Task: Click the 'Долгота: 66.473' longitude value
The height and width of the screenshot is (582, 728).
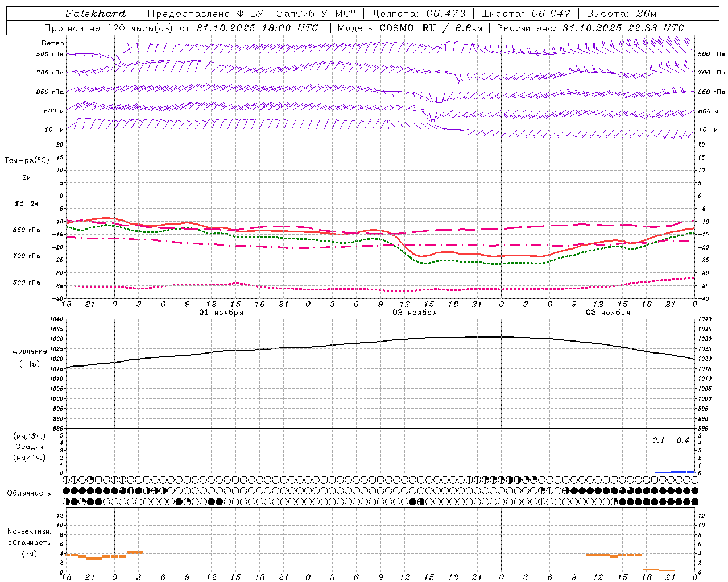Action: (419, 14)
